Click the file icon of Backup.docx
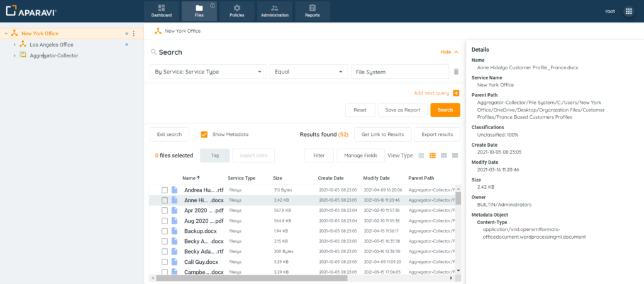 point(175,231)
